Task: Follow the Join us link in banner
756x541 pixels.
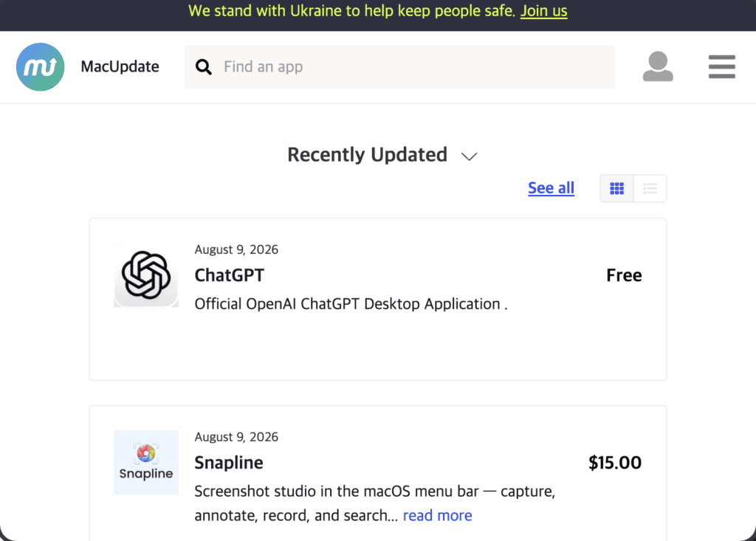Action: [x=544, y=10]
